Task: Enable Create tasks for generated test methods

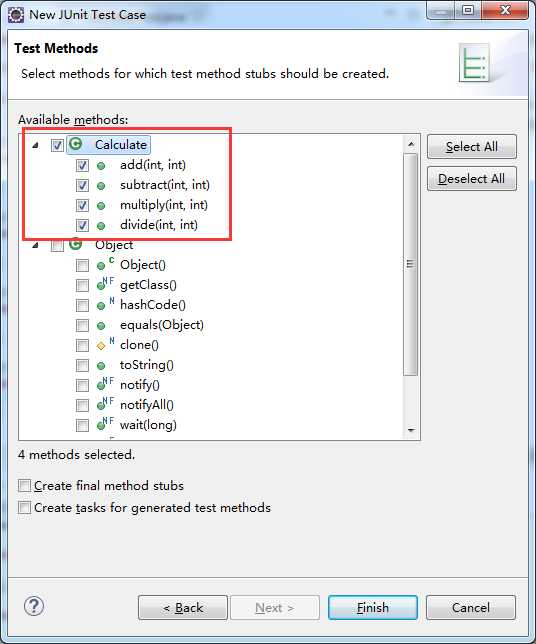Action: pos(24,508)
